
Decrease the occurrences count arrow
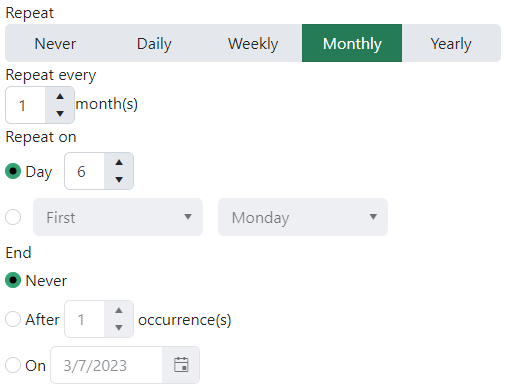(119, 328)
